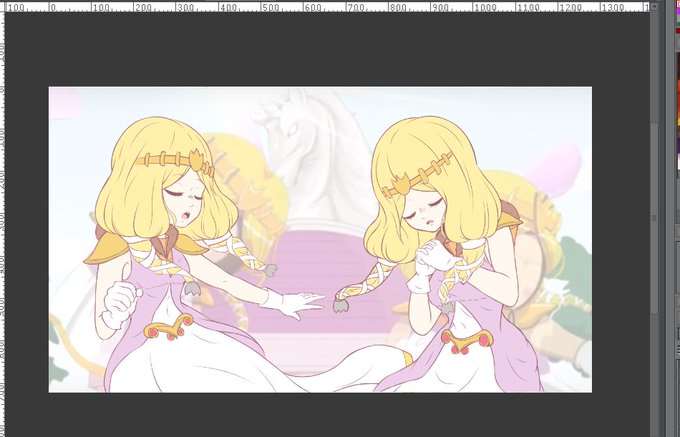Click the horizontal ruler at the top
Viewport: 680px width, 437px height.
(327, 7)
